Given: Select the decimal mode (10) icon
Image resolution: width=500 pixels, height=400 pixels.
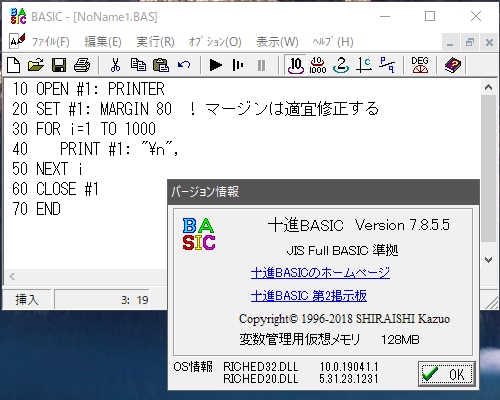Looking at the screenshot, I should tap(296, 65).
